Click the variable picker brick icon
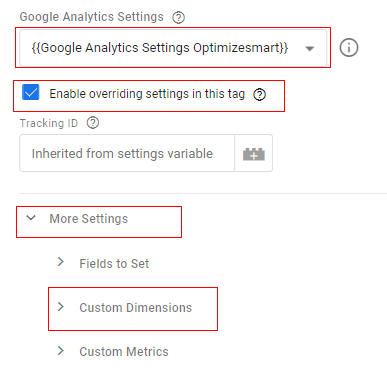 (254, 154)
